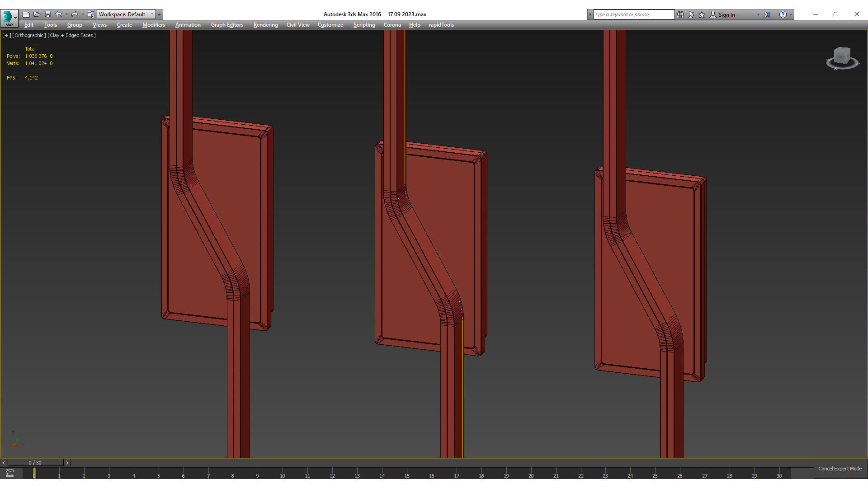The width and height of the screenshot is (868, 488).
Task: Open the Help menu
Action: coord(415,25)
